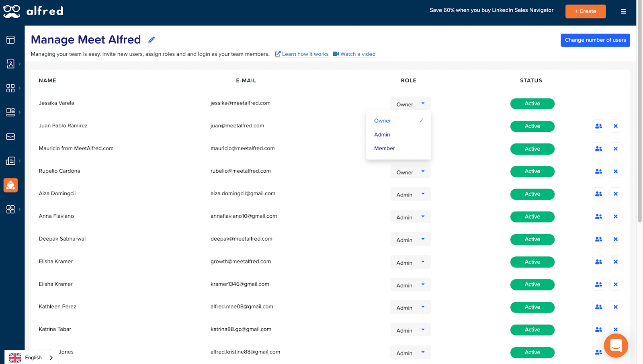
Task: Click the STATUS column header
Action: click(531, 80)
